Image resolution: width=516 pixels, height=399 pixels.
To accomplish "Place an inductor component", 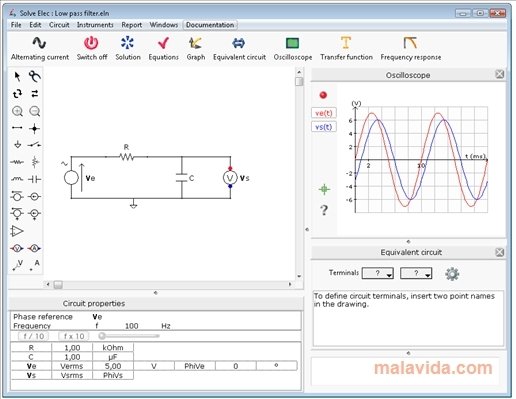I will click(x=17, y=179).
